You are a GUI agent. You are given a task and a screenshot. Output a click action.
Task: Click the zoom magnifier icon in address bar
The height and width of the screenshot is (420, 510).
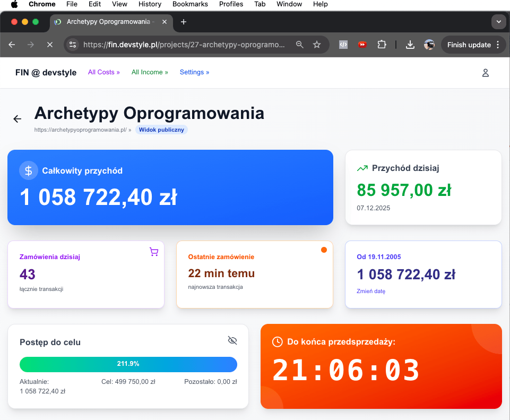coord(300,45)
